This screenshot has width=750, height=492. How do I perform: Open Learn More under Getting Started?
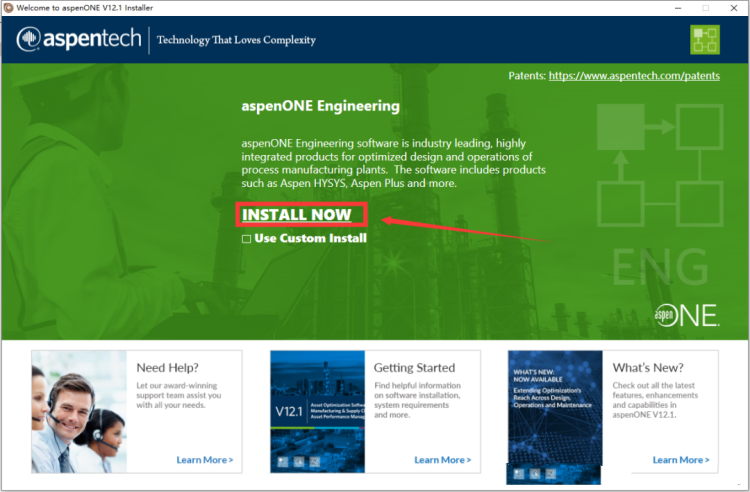(x=442, y=459)
